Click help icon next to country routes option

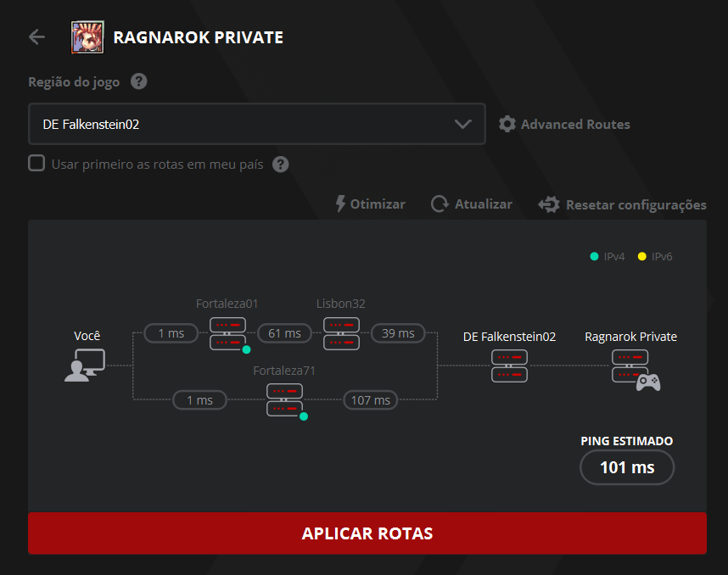tap(281, 164)
